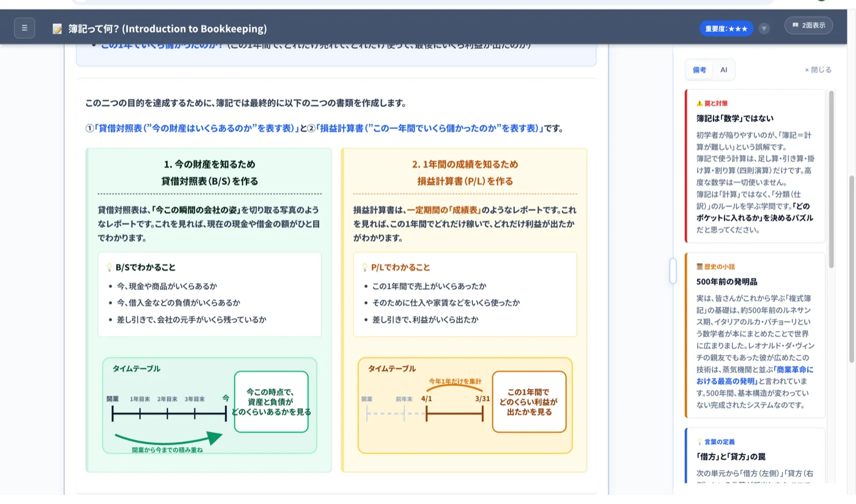Click the 今 marker on the green timeline
Image resolution: width=856 pixels, height=504 pixels.
coord(226,398)
